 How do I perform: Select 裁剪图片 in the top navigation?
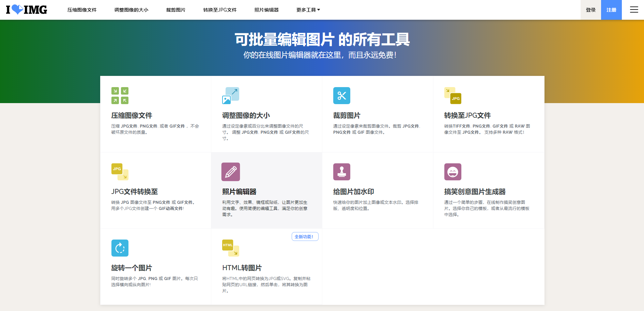click(175, 10)
